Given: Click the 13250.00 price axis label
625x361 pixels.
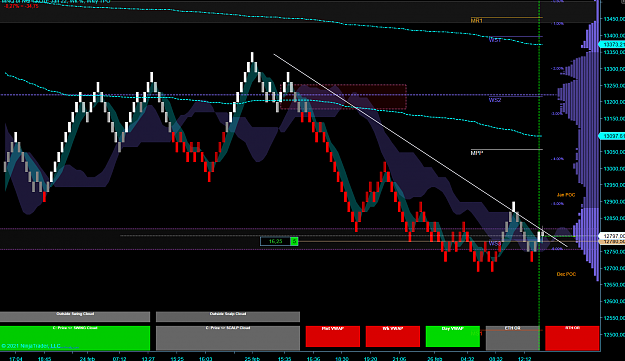Looking at the screenshot, I should [x=614, y=86].
